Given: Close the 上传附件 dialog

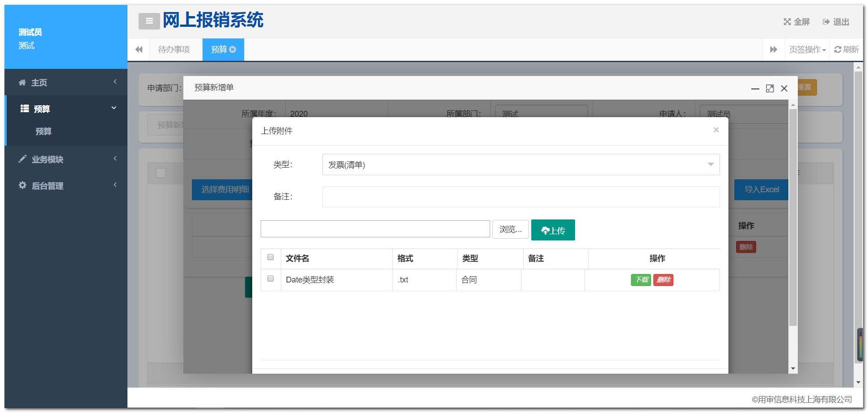Looking at the screenshot, I should (716, 130).
